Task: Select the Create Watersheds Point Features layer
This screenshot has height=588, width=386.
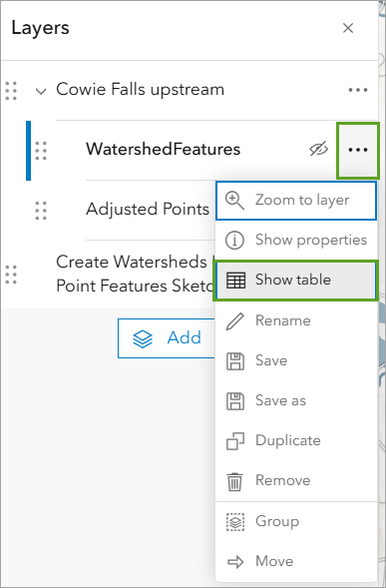Action: (x=136, y=274)
